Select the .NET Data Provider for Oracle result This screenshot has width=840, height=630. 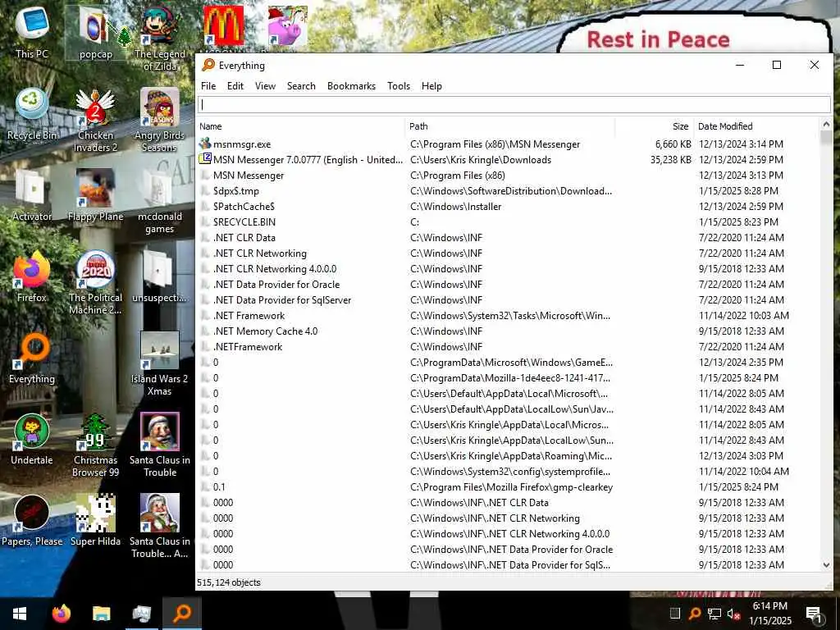click(x=509, y=284)
